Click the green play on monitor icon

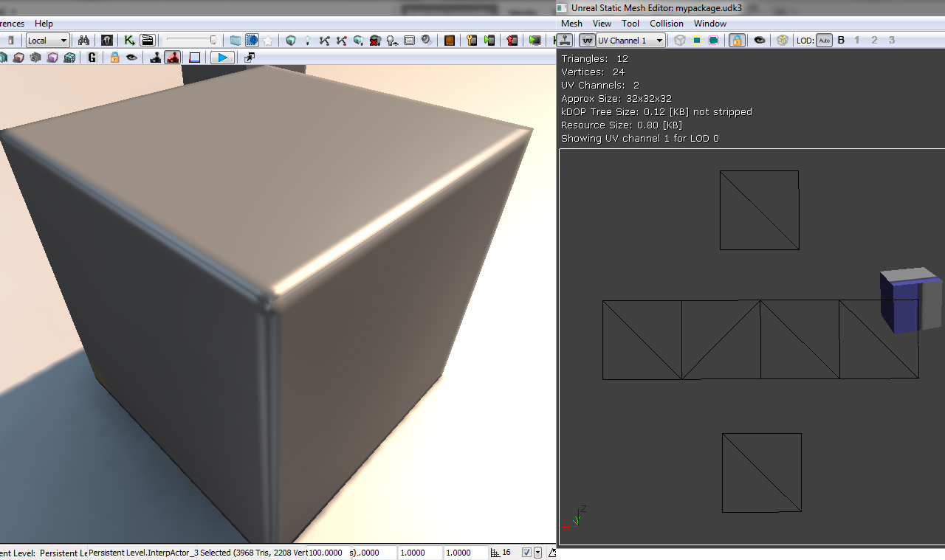(535, 41)
